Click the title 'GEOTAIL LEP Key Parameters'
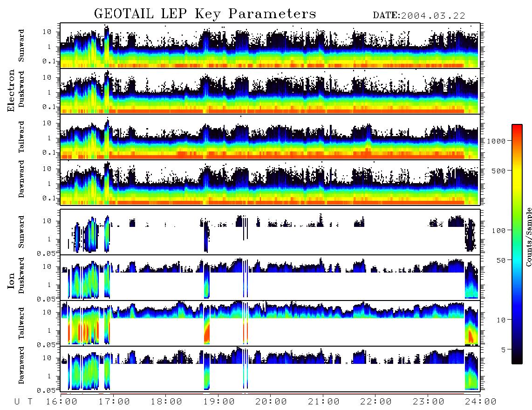The width and height of the screenshot is (532, 410). (x=205, y=14)
